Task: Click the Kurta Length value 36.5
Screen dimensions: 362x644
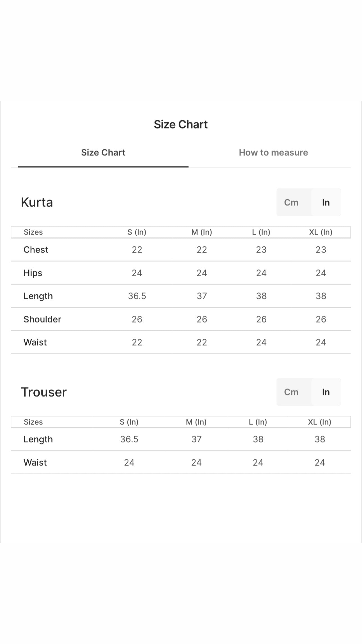Action: 137,296
